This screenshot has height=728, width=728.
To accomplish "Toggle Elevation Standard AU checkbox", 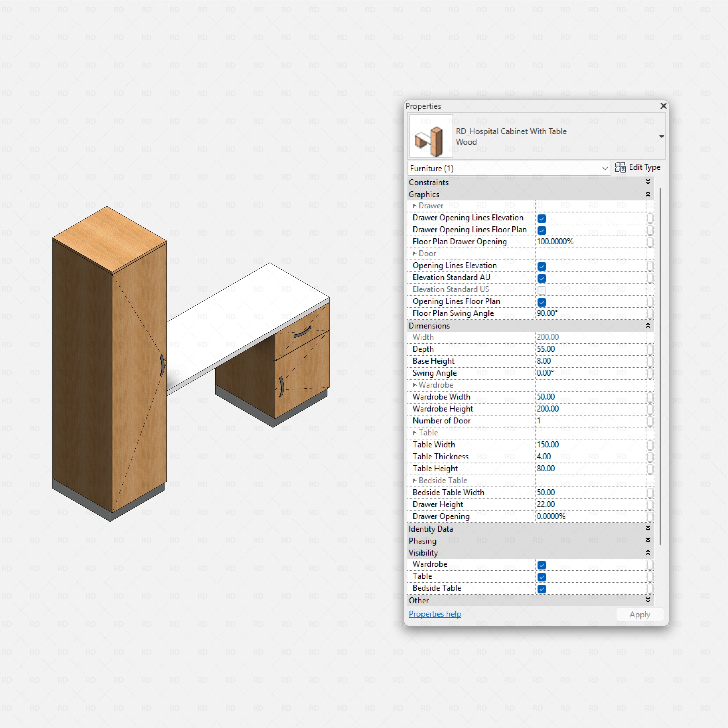I will [542, 278].
